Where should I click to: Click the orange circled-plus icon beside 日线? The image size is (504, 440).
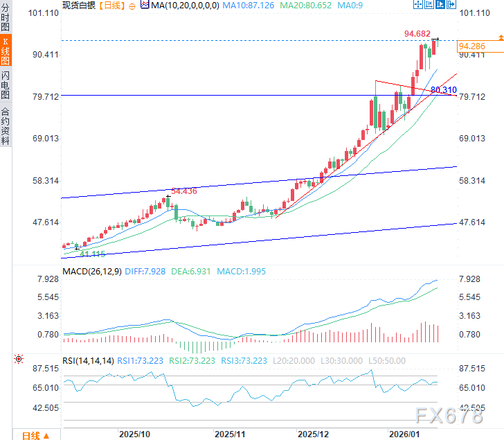(x=132, y=6)
